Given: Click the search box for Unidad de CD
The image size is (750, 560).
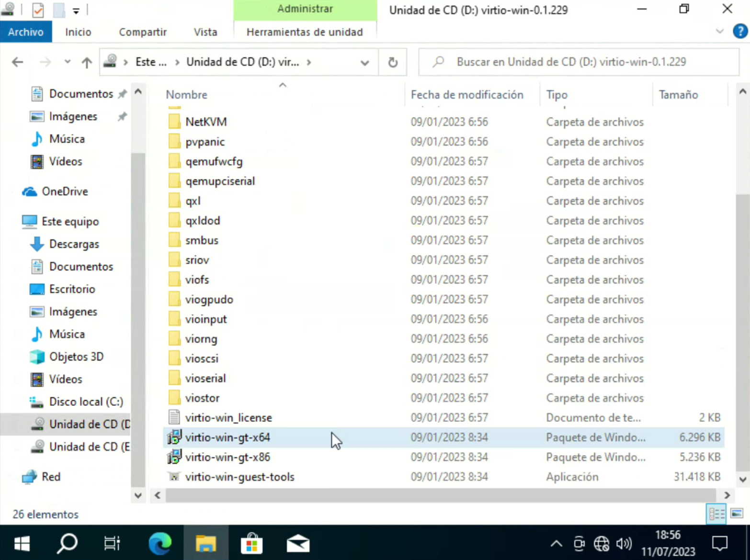Looking at the screenshot, I should pyautogui.click(x=580, y=62).
